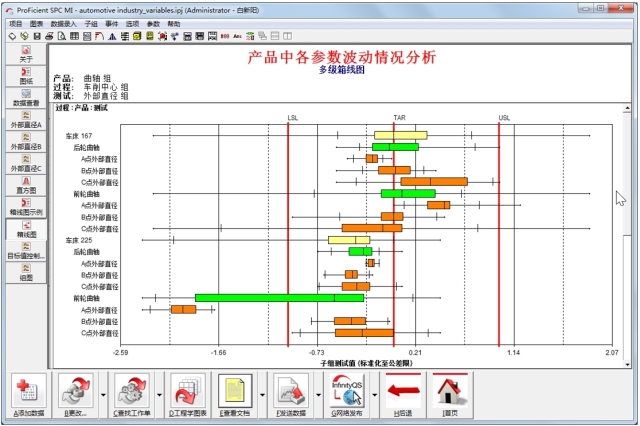Click the print icon in top toolbar
Viewport: 640px width, 426px height.
(49, 36)
